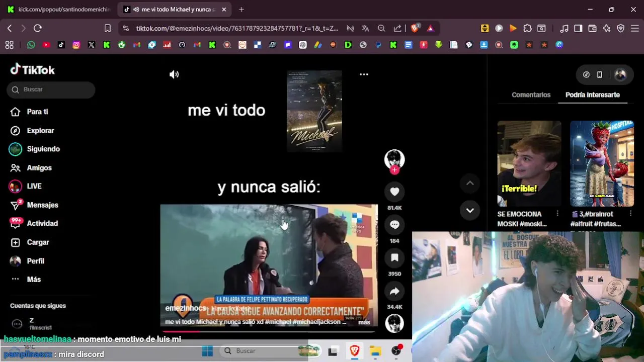Switch to the Podría interesarte tab

click(x=592, y=95)
